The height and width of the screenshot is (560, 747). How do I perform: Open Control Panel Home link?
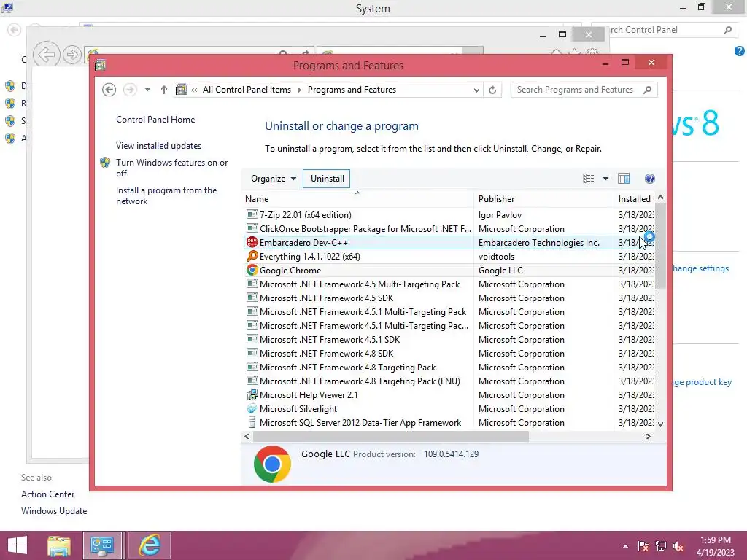(x=155, y=120)
